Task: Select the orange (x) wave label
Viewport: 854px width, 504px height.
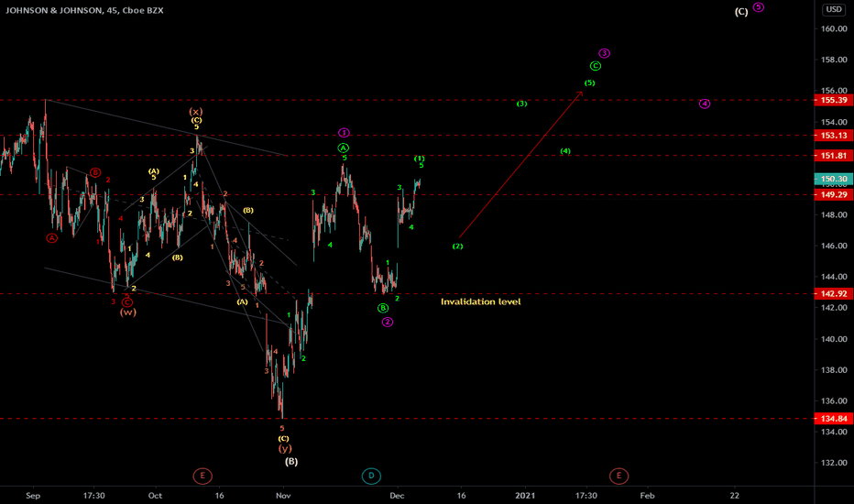Action: click(x=196, y=112)
